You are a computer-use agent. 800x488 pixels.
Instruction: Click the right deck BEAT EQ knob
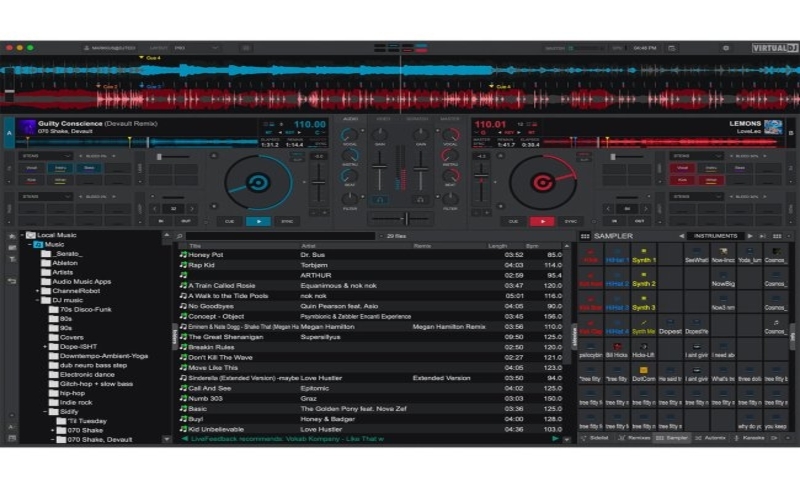[450, 177]
